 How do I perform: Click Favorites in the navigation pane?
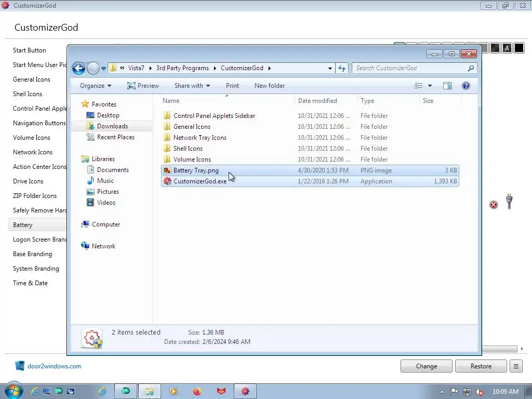tap(104, 104)
